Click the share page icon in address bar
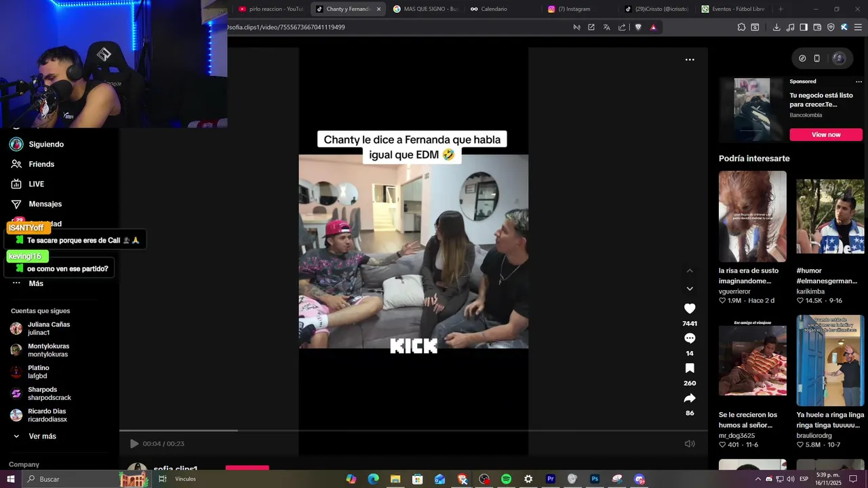This screenshot has width=868, height=488. [622, 27]
